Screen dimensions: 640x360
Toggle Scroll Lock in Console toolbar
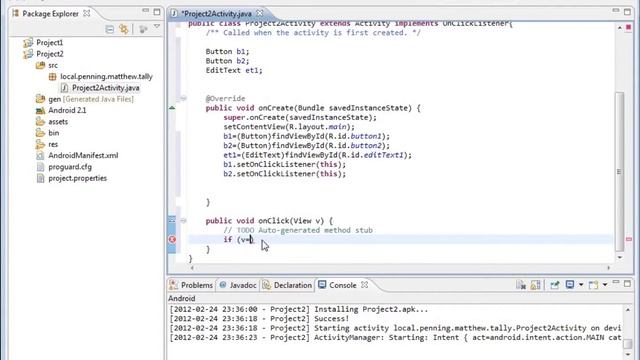536,285
